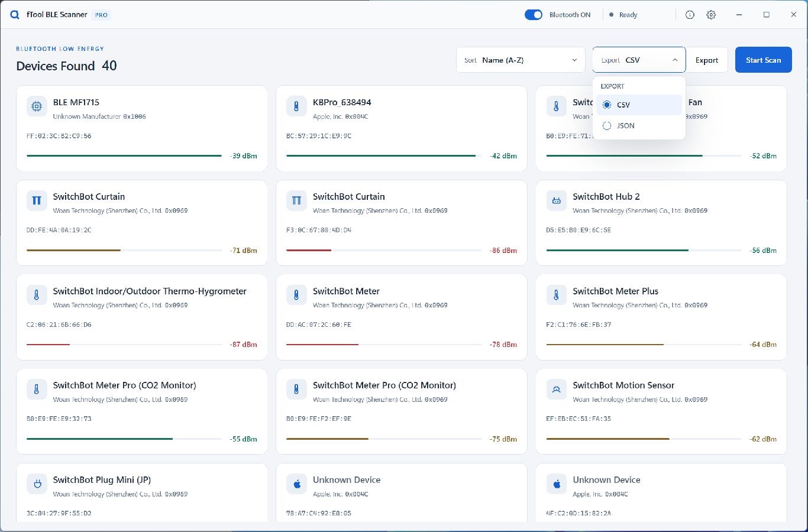Viewport: 808px width, 532px height.
Task: Click the Devices Found 40 heading
Action: pos(66,66)
